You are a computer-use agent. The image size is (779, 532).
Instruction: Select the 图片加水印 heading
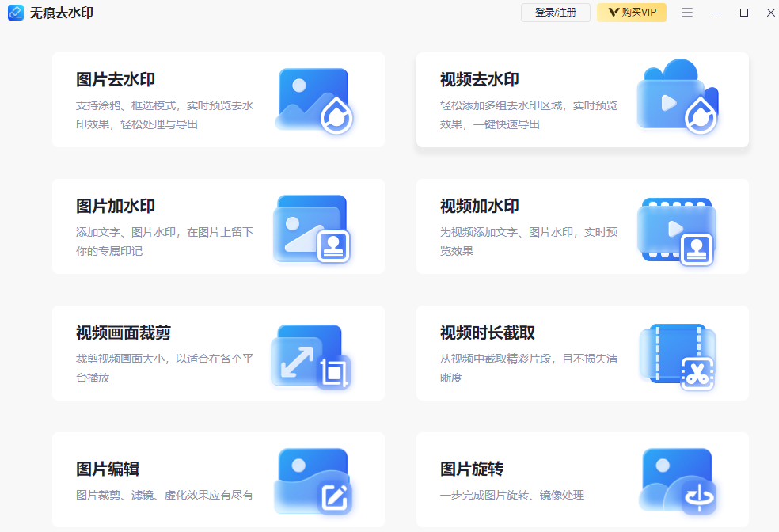(116, 206)
